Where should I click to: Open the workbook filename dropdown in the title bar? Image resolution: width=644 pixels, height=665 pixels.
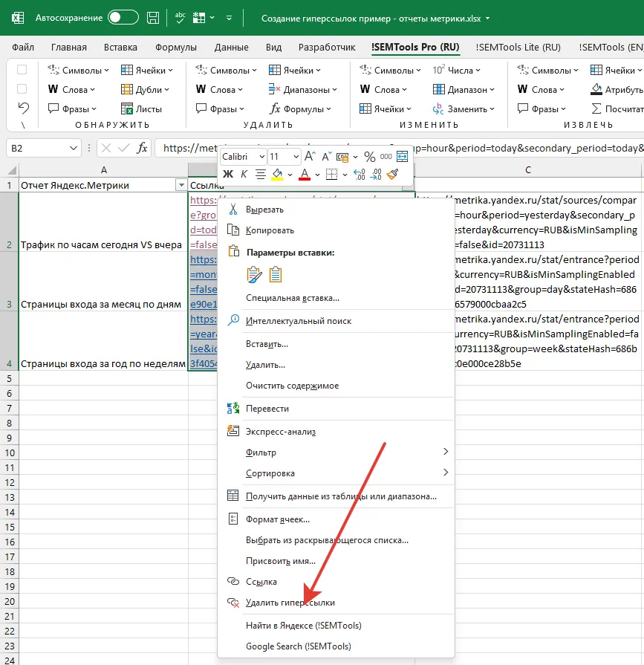pyautogui.click(x=487, y=19)
